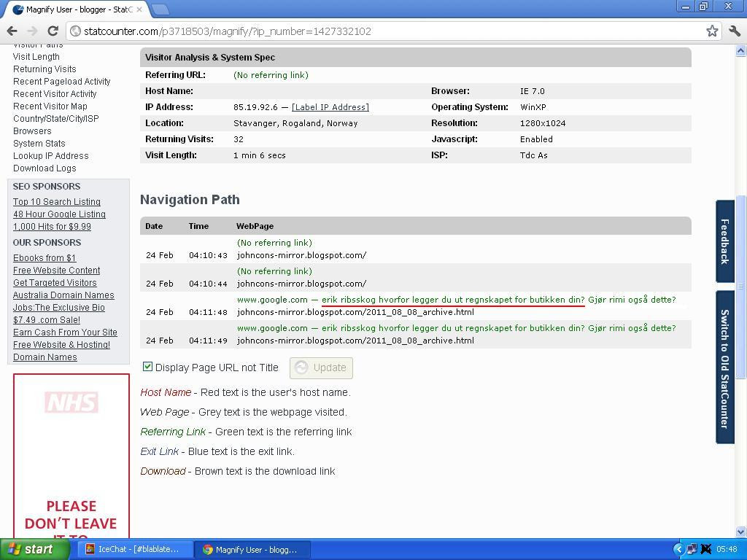The height and width of the screenshot is (560, 747).
Task: Click the Stavanger, Rogaland, Norway location
Action: (295, 123)
